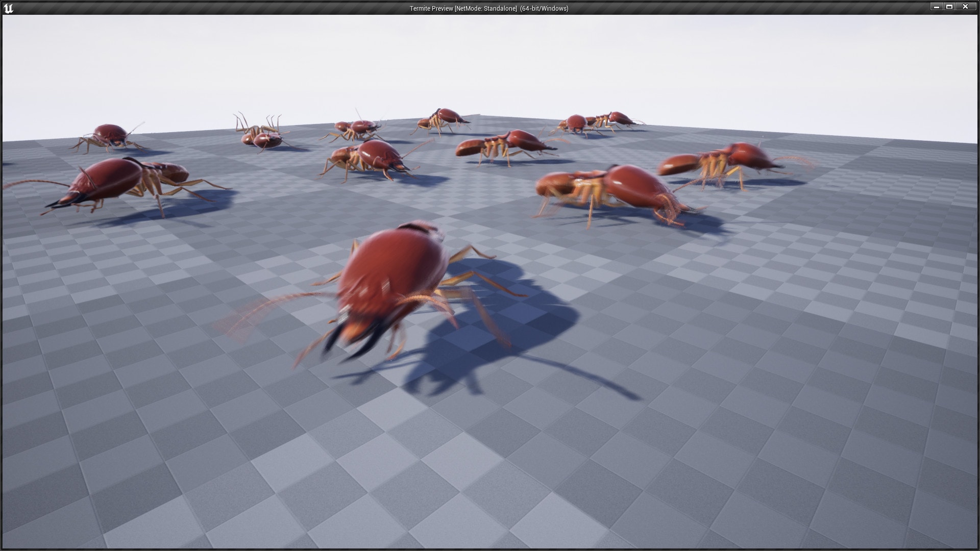Maximize the Termite Preview window
980x551 pixels.
(x=951, y=7)
